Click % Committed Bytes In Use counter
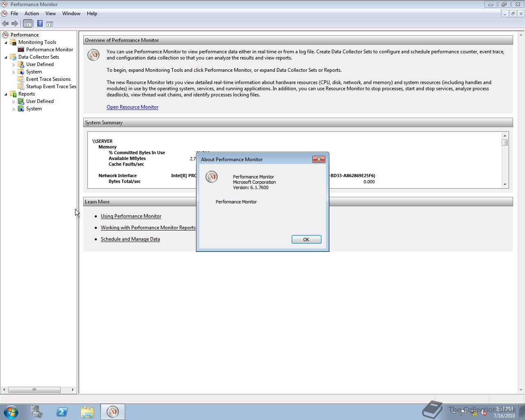The width and height of the screenshot is (525, 420). (137, 153)
